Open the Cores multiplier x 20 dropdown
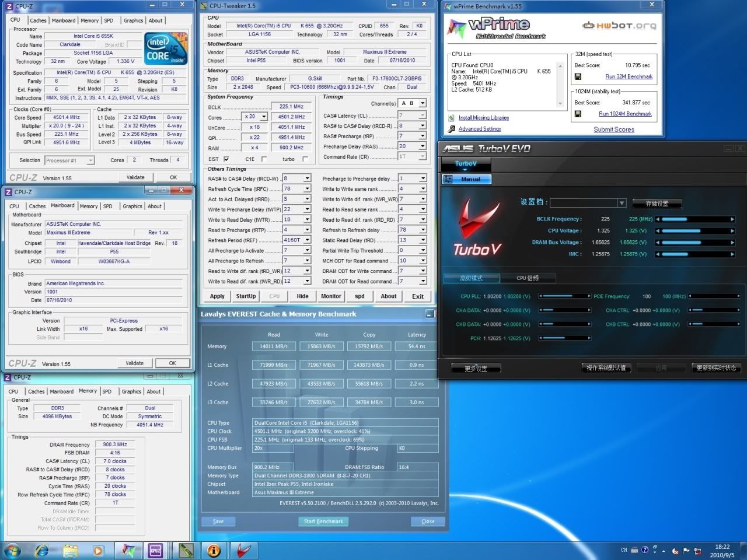747x560 pixels. 264,117
